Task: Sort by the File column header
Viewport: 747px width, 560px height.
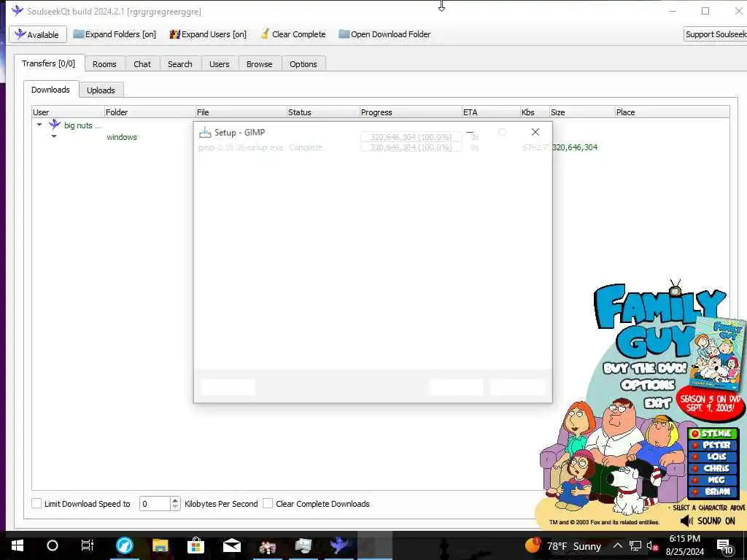Action: click(x=241, y=112)
